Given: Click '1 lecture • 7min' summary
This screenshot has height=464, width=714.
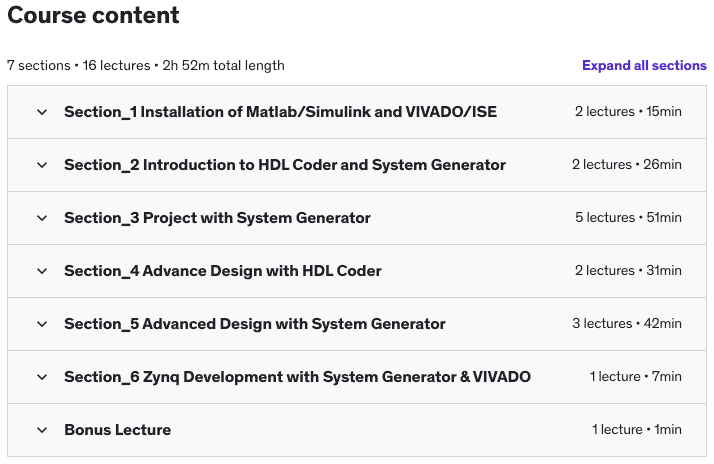Looking at the screenshot, I should (636, 377).
